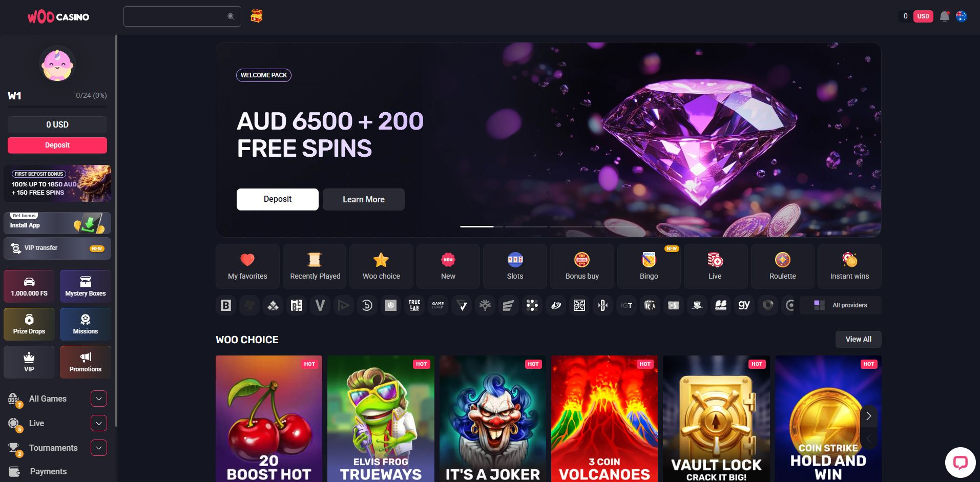Jump to second banner slide indicator
This screenshot has height=482, width=980.
point(526,226)
